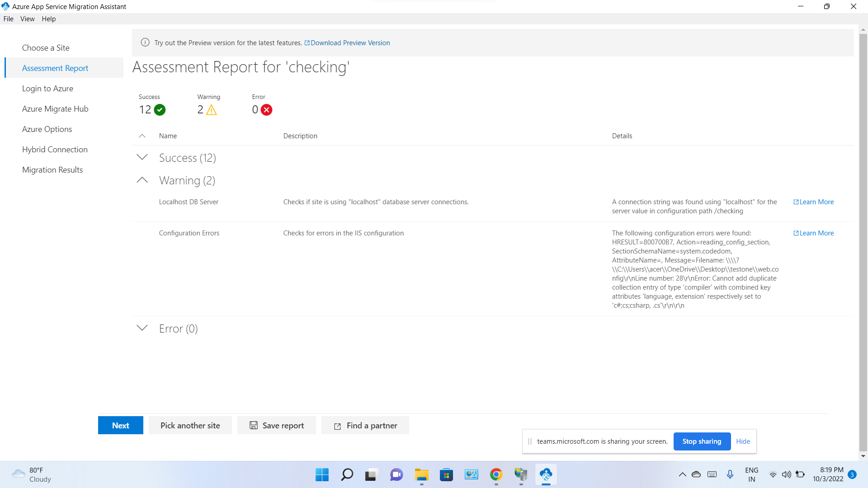This screenshot has height=488, width=868.
Task: Click the Success checkmark badge icon
Action: coord(160,109)
